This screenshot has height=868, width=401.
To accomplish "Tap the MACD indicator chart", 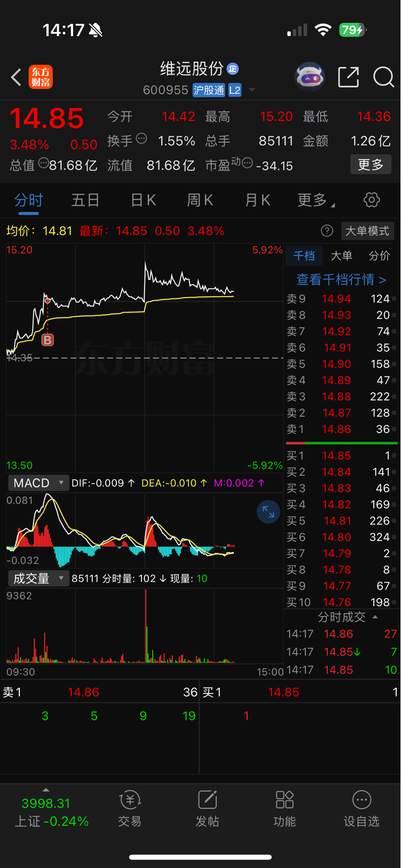I will pyautogui.click(x=144, y=530).
